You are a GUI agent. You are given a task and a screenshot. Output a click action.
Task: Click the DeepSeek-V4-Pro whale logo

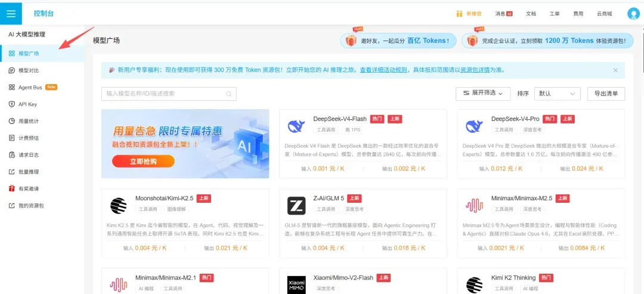pos(475,126)
